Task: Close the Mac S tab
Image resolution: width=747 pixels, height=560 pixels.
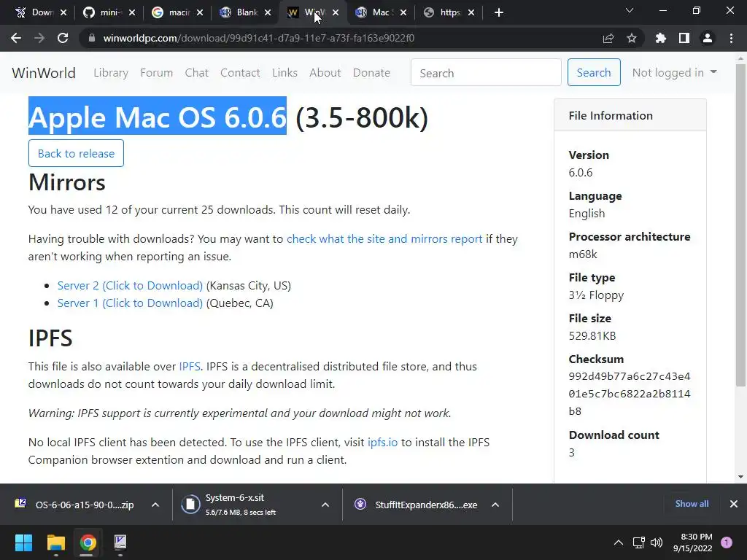Action: click(x=403, y=12)
